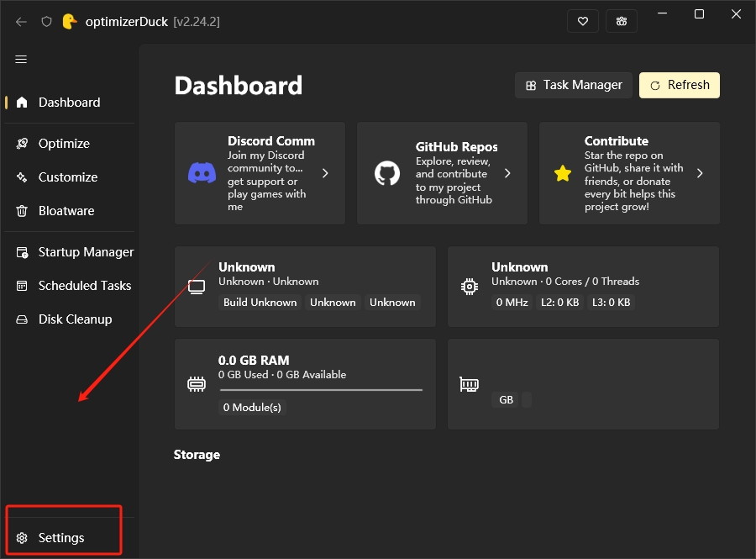Click the version label v2.24.2
This screenshot has width=756, height=559.
197,22
